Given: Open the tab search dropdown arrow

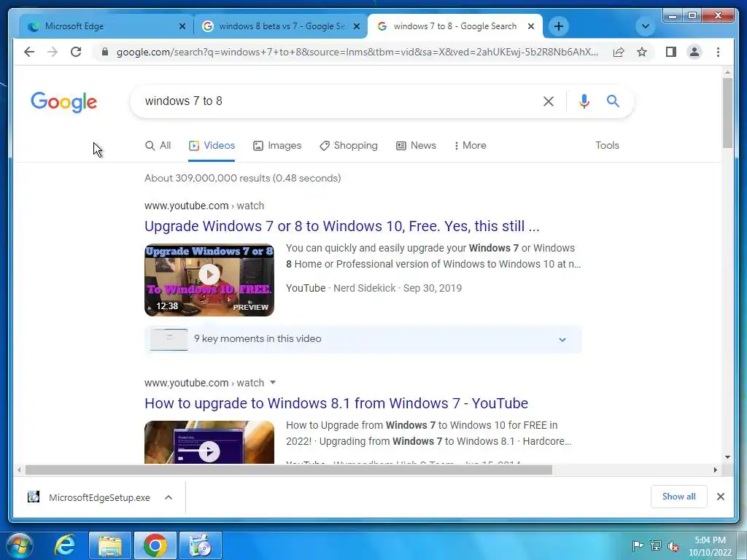Looking at the screenshot, I should click(x=645, y=26).
